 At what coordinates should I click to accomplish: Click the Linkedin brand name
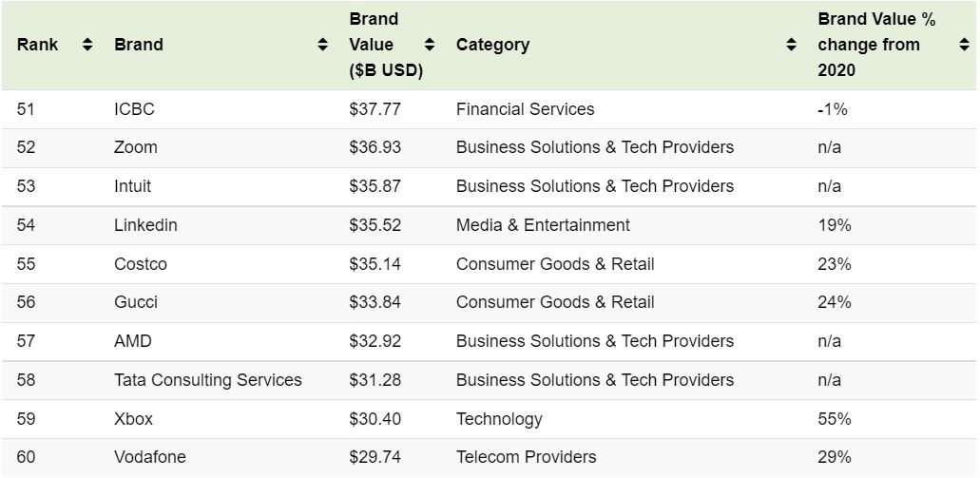(145, 225)
